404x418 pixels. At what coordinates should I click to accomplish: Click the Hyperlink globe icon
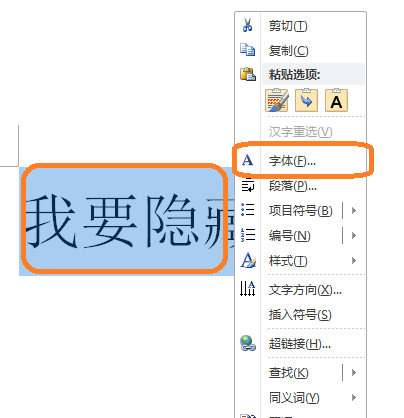(x=248, y=343)
